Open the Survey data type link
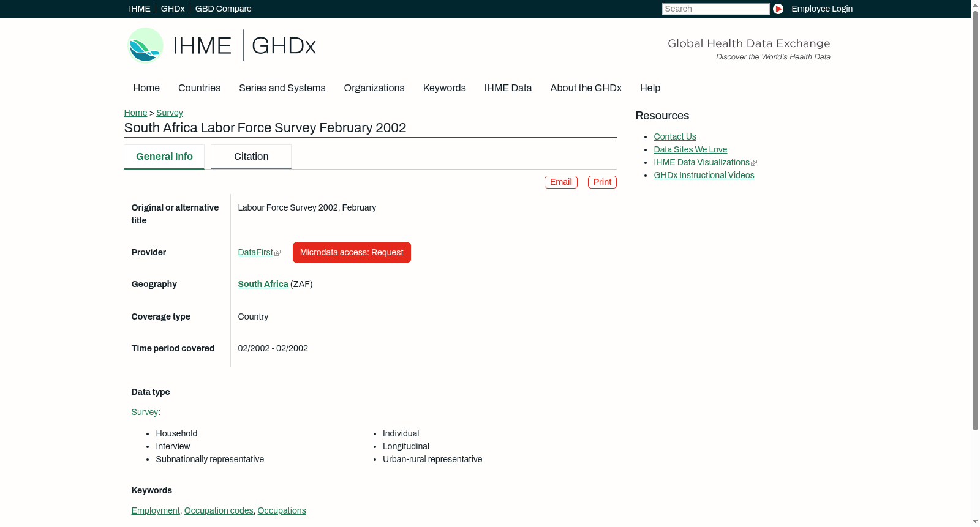The image size is (980, 527). 145,413
